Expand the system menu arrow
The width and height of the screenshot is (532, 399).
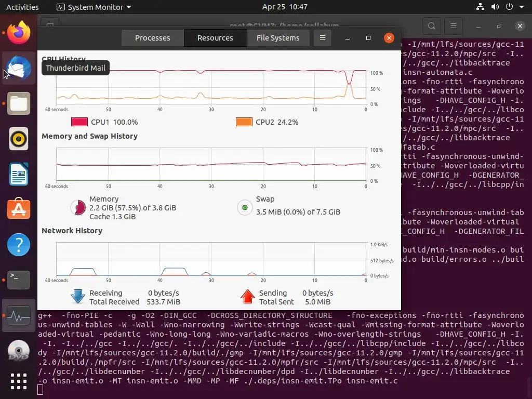pyautogui.click(x=522, y=7)
